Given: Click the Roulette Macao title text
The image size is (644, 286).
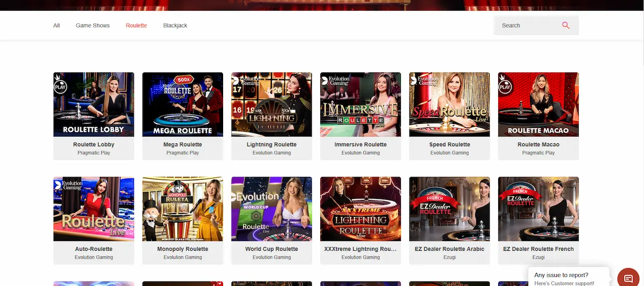Looking at the screenshot, I should (538, 144).
